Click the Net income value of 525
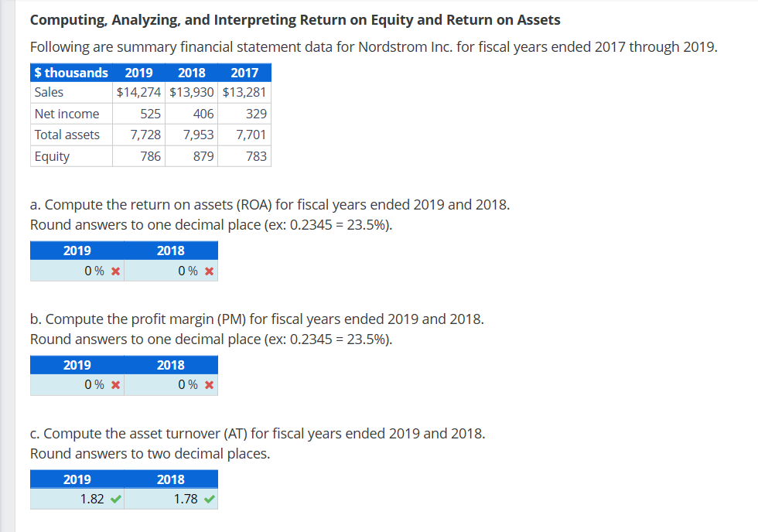The height and width of the screenshot is (532, 758). click(x=152, y=113)
